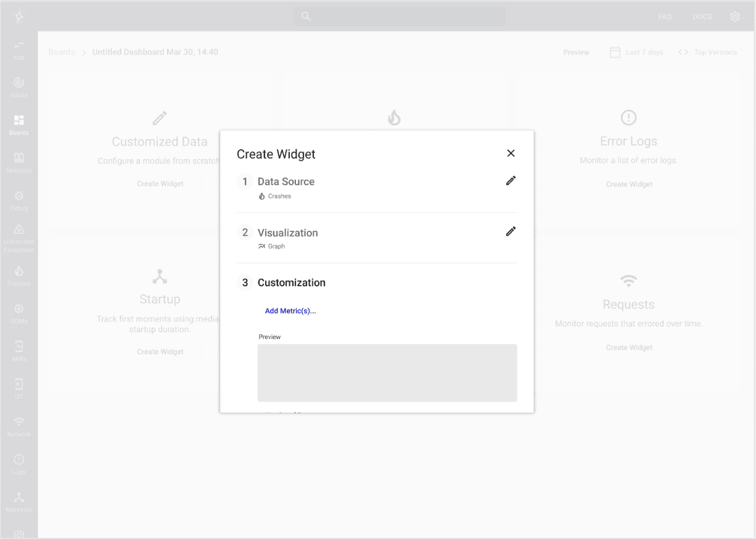Close the Create Widget dialog
The image size is (756, 539).
coord(511,154)
